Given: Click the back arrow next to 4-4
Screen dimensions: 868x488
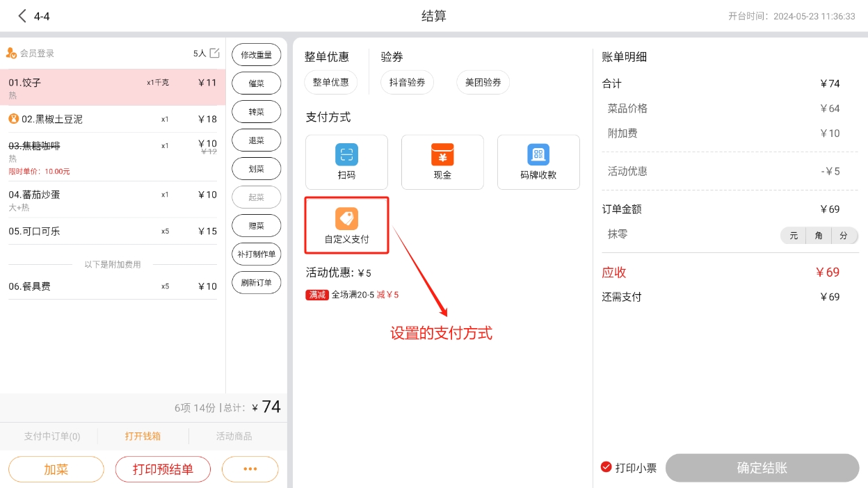Looking at the screenshot, I should (22, 16).
